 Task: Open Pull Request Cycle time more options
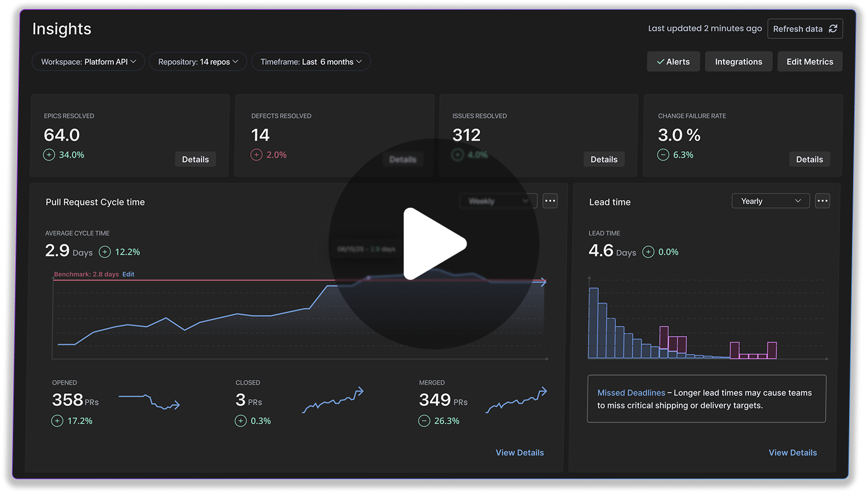point(550,201)
